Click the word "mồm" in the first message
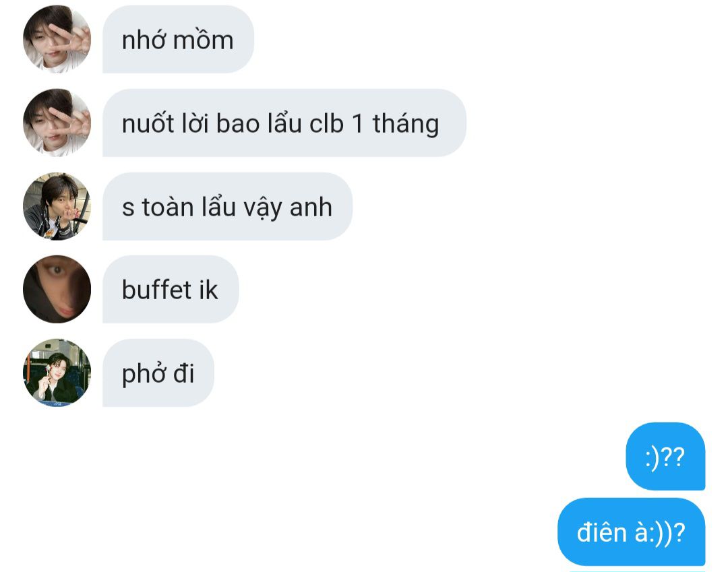Viewport: 728px width, 572px height. [x=204, y=39]
